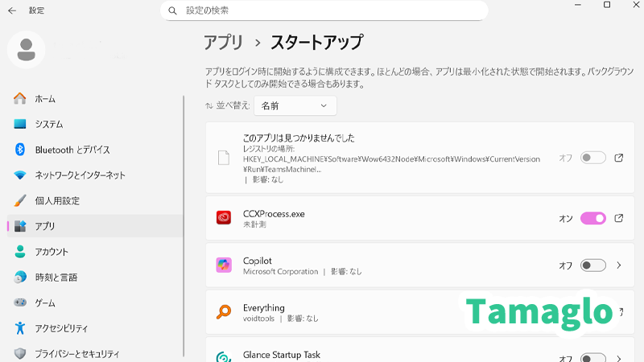Turn off CCXProcess.exe startup toggle
This screenshot has height=362, width=644.
pyautogui.click(x=593, y=218)
